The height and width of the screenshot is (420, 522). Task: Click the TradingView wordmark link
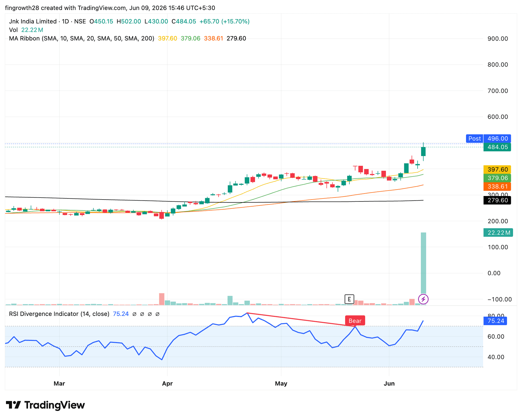point(55,405)
